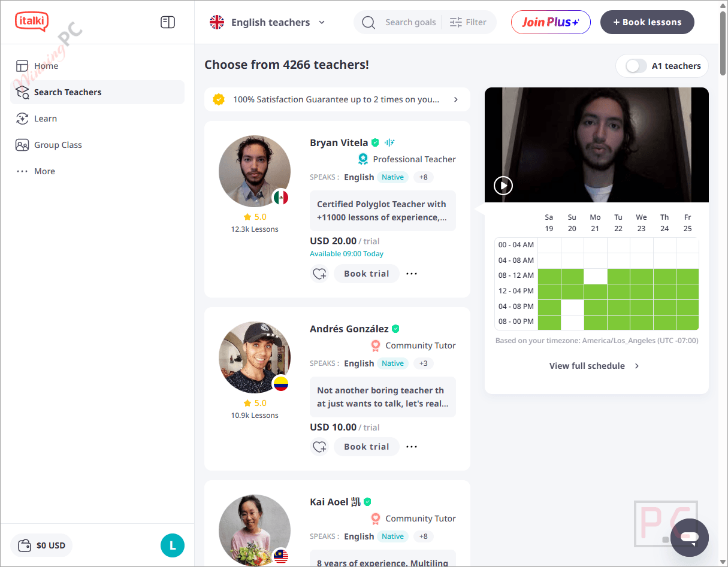Open Andrés González's profile photo
The width and height of the screenshot is (728, 567).
pos(255,357)
